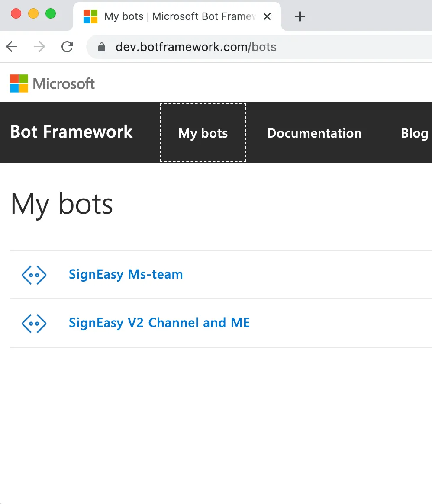Open a new tab with the plus icon

pyautogui.click(x=300, y=16)
